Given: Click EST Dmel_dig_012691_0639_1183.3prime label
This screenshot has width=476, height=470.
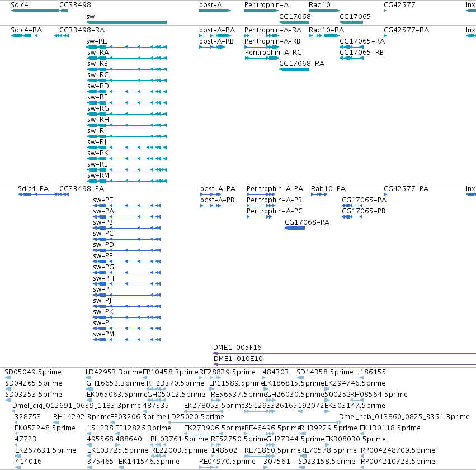Looking at the screenshot, I should click(77, 405).
